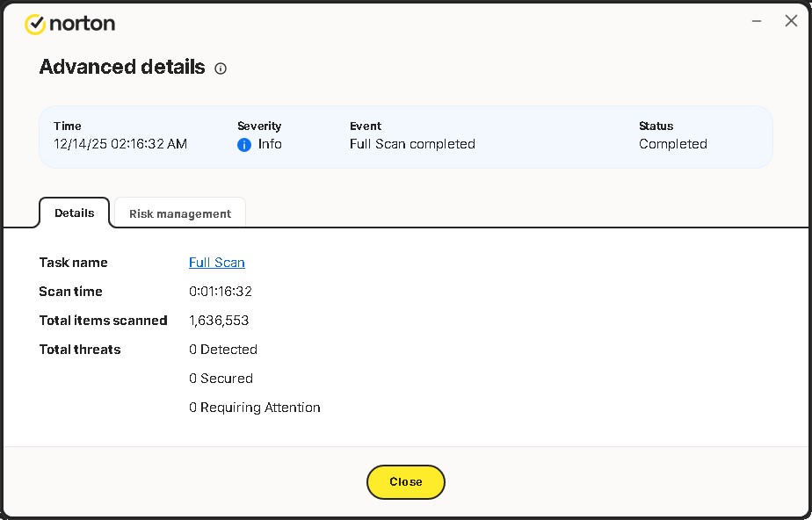
Task: Click the 0 Detected threats line
Action: 223,350
